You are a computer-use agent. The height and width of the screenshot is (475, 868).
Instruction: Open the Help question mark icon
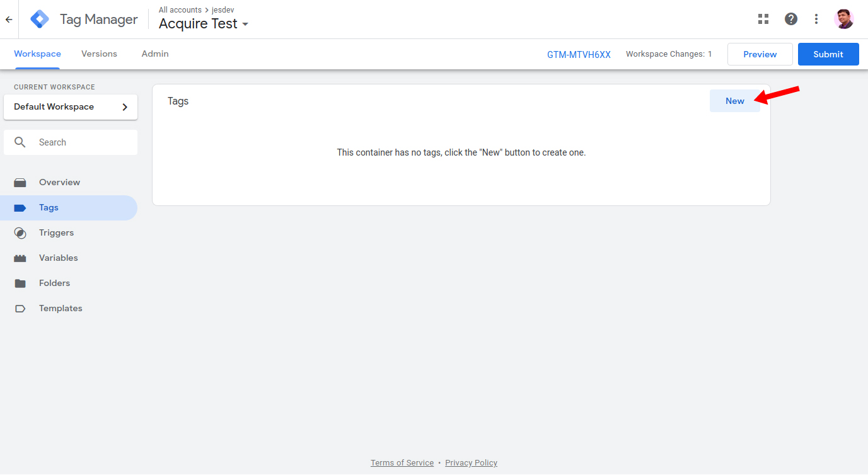pyautogui.click(x=791, y=19)
